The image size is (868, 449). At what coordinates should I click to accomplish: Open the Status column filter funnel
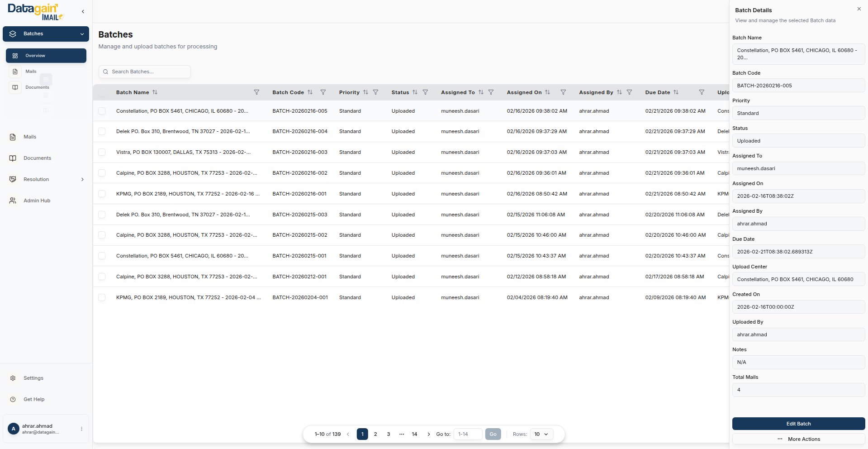425,92
